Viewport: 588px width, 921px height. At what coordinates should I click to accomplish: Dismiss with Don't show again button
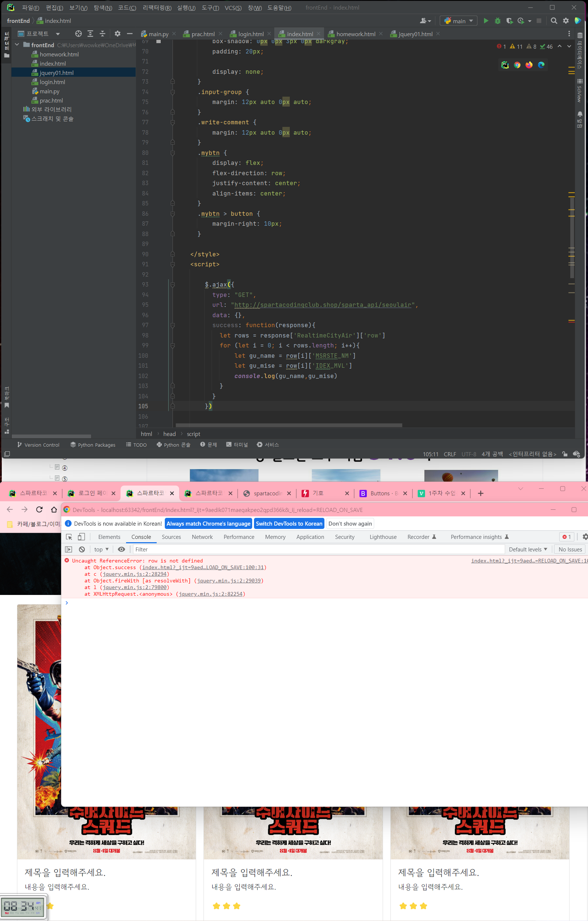tap(350, 523)
